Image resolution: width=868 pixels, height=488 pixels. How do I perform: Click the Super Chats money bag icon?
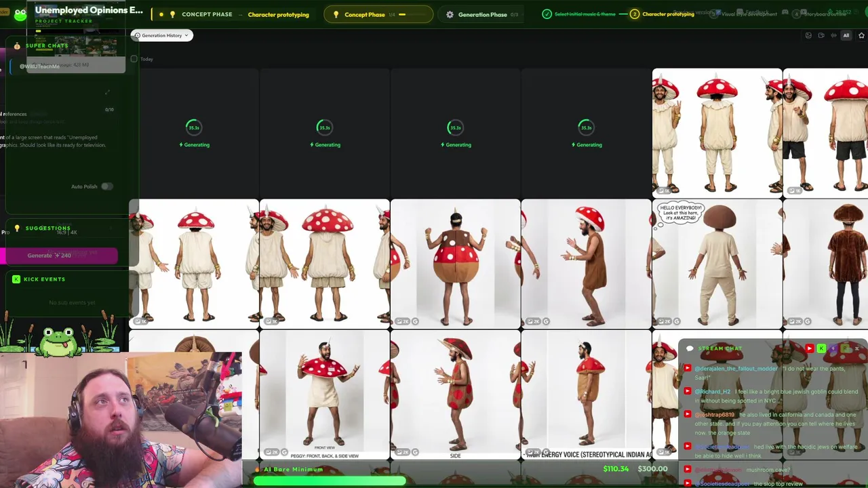(17, 46)
